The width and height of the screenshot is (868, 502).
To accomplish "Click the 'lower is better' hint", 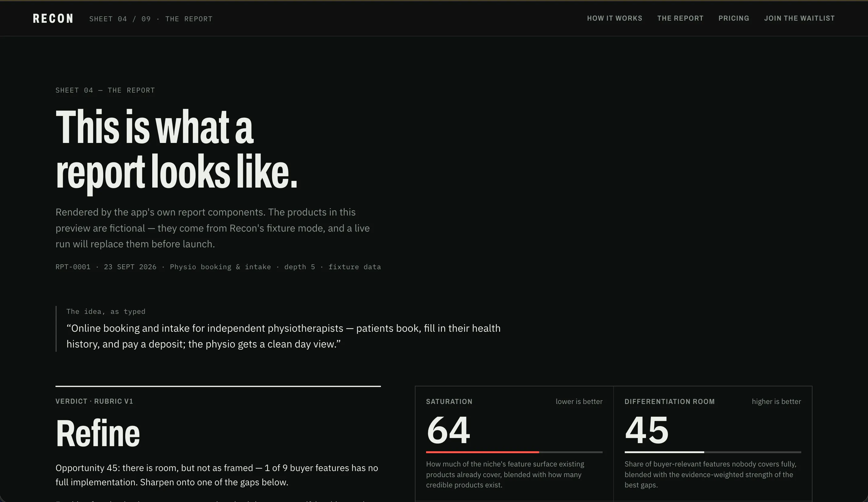I will pyautogui.click(x=579, y=402).
